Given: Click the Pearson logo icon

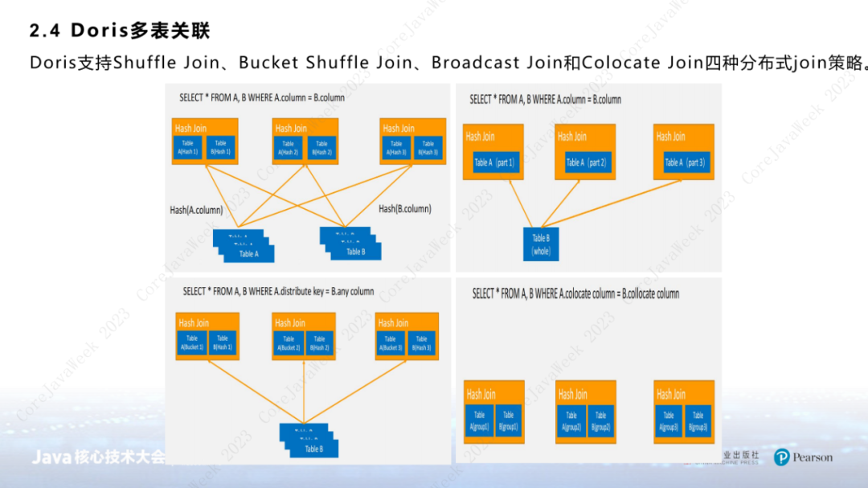Looking at the screenshot, I should coord(781,457).
